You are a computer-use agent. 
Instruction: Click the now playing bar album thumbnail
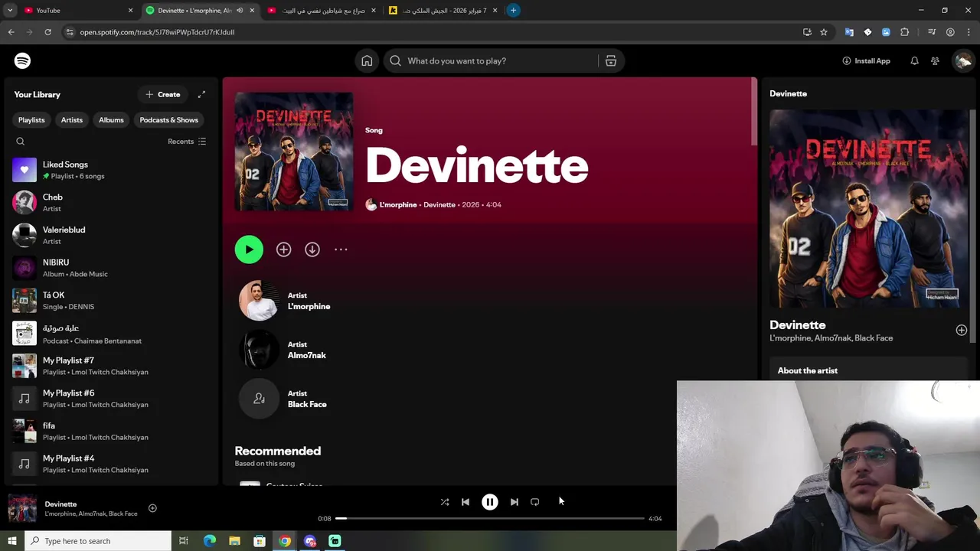click(22, 509)
